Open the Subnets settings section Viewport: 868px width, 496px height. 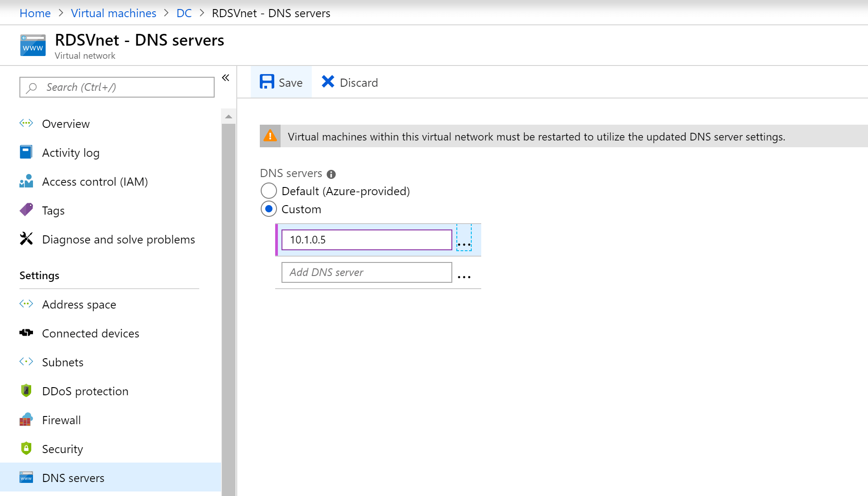tap(62, 362)
